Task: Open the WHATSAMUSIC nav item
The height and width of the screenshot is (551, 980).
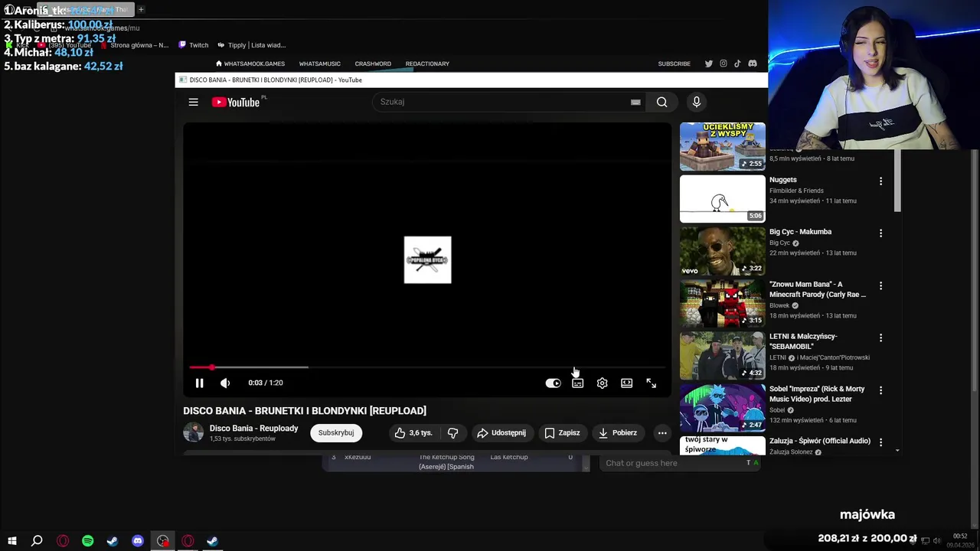Action: [x=319, y=64]
